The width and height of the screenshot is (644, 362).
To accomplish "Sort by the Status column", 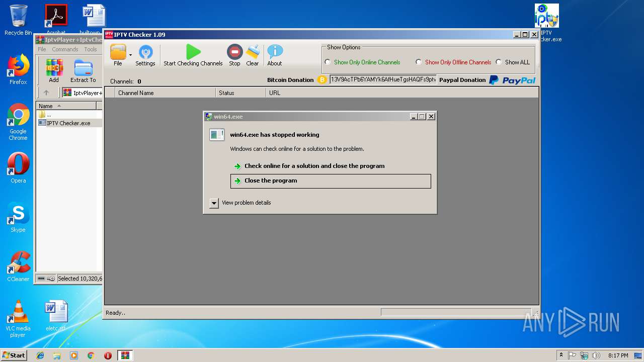I will pyautogui.click(x=241, y=93).
